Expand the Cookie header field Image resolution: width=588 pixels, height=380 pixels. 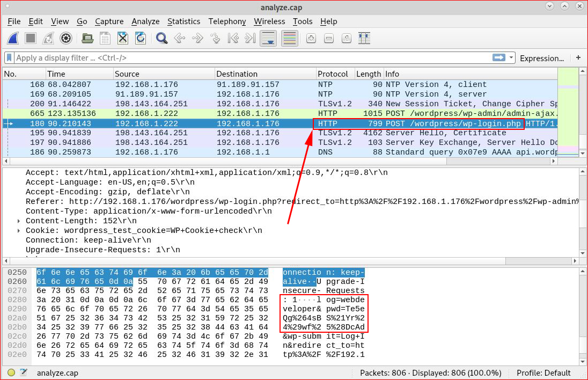(x=18, y=231)
